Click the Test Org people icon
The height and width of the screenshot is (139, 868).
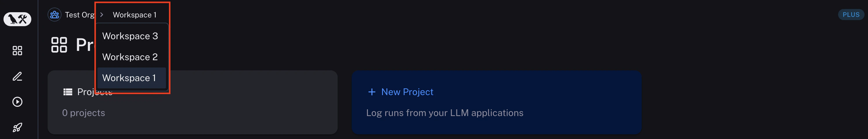pyautogui.click(x=54, y=15)
